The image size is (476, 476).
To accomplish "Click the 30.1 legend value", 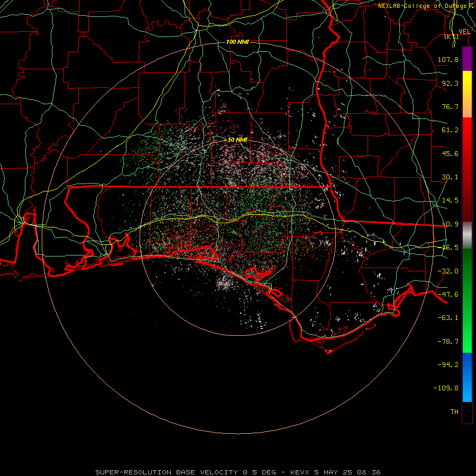I will click(450, 177).
